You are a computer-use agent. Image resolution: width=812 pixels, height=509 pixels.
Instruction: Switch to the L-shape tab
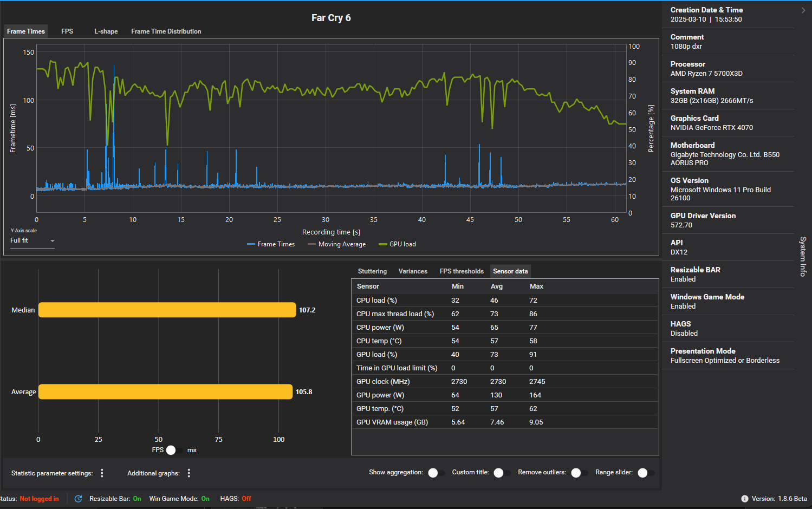click(106, 31)
